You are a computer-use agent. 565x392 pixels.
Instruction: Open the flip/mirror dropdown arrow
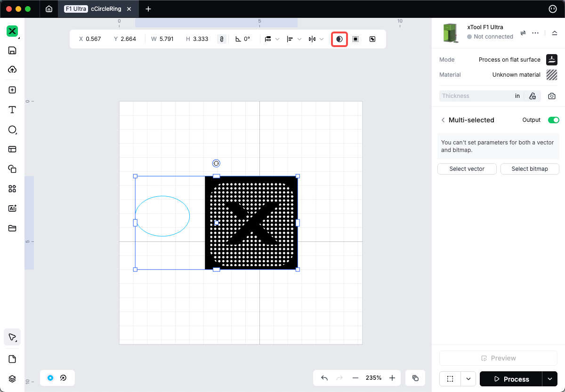pos(322,39)
